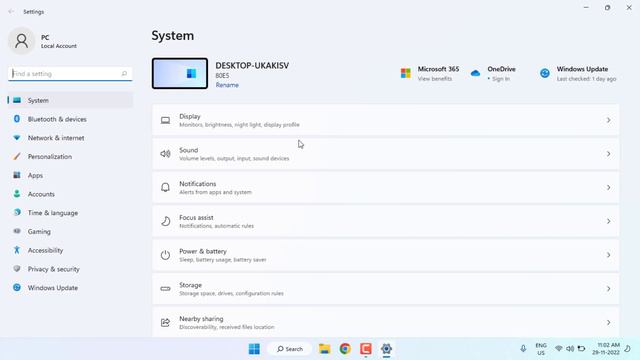Open the Windows Start button
This screenshot has height=360, width=640.
(x=254, y=349)
